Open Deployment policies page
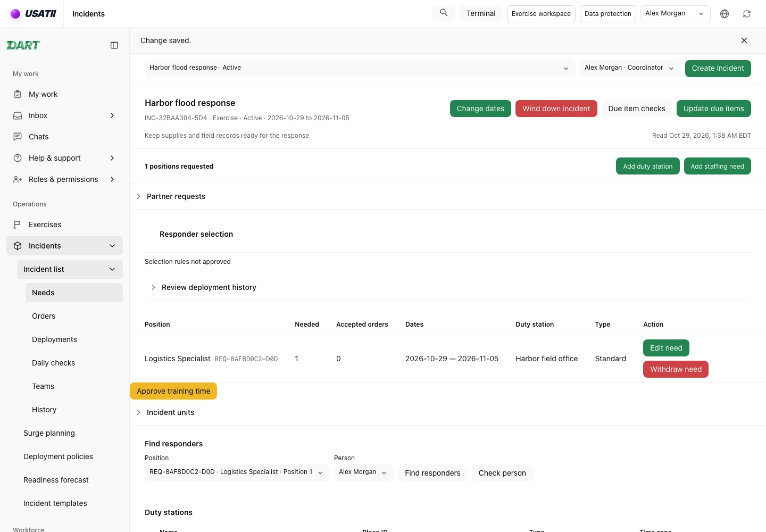Viewport: 766px width, 532px height. (70, 456)
